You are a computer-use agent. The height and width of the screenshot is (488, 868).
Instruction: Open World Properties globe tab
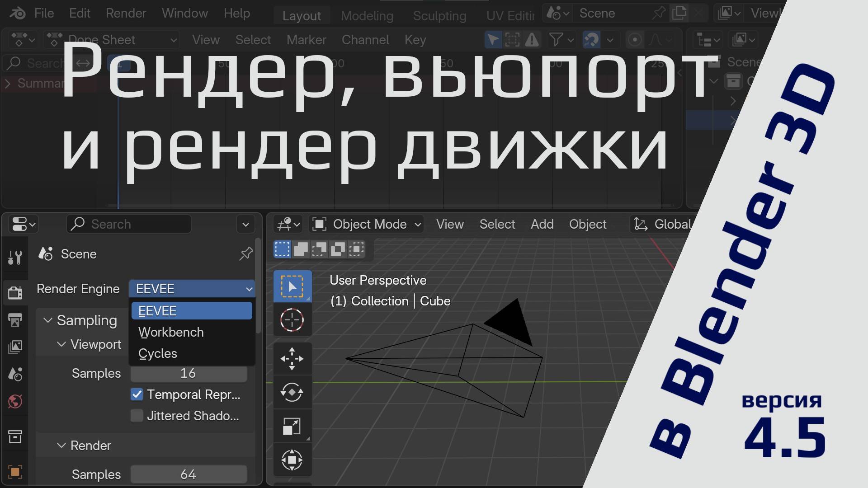click(15, 401)
